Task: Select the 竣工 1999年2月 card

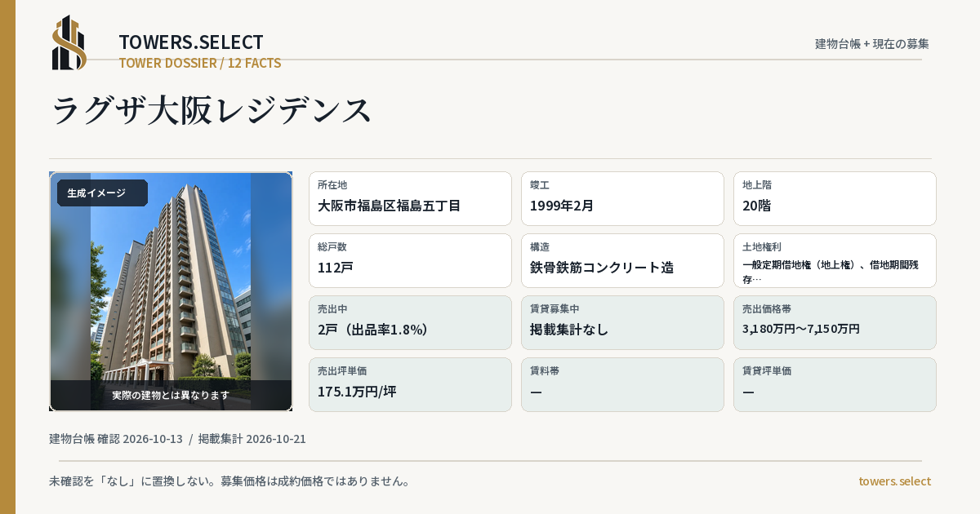Action: click(x=622, y=198)
